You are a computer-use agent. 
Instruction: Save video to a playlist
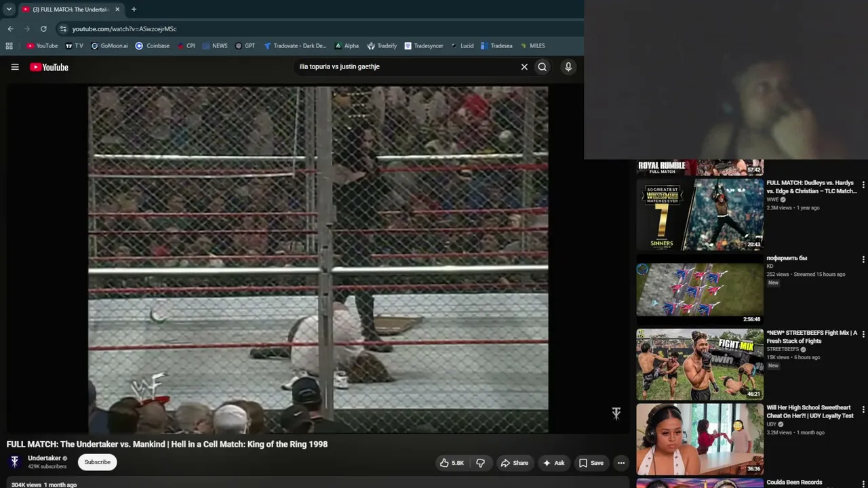click(x=591, y=463)
